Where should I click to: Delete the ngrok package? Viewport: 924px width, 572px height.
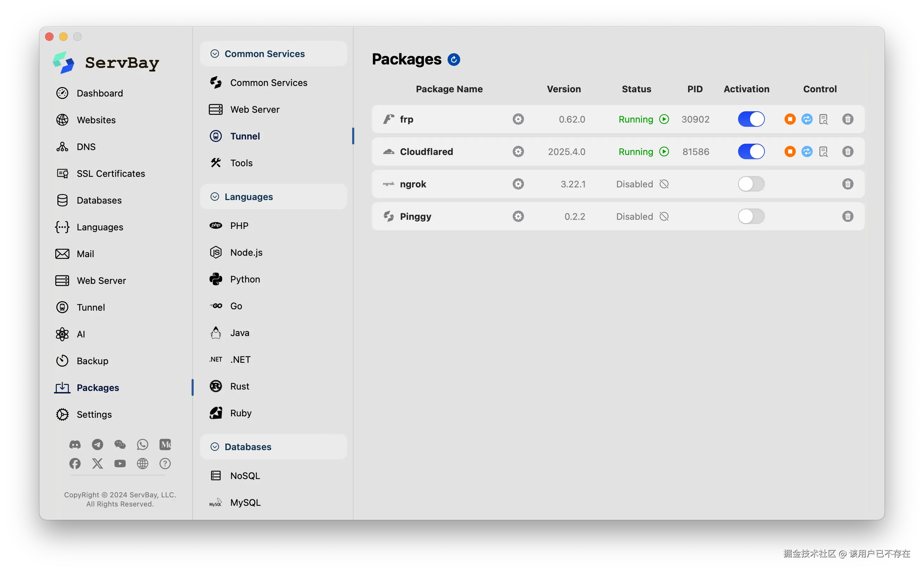pos(848,184)
